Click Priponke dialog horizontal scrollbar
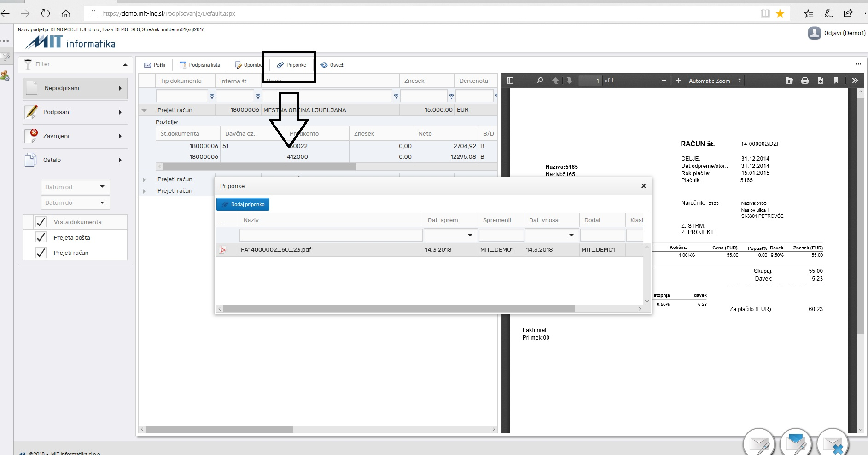The width and height of the screenshot is (868, 455). [x=399, y=309]
